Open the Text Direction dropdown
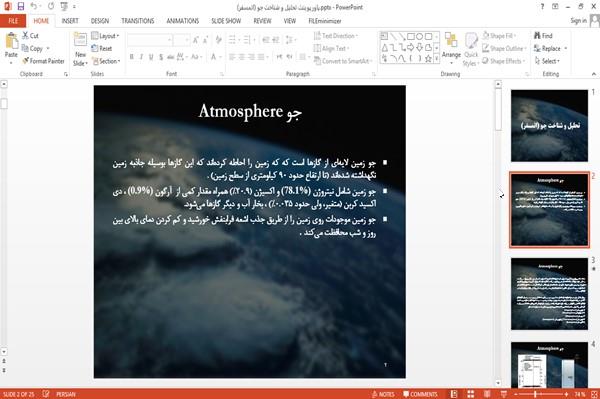Screen dimensions: 600x399 point(336,36)
